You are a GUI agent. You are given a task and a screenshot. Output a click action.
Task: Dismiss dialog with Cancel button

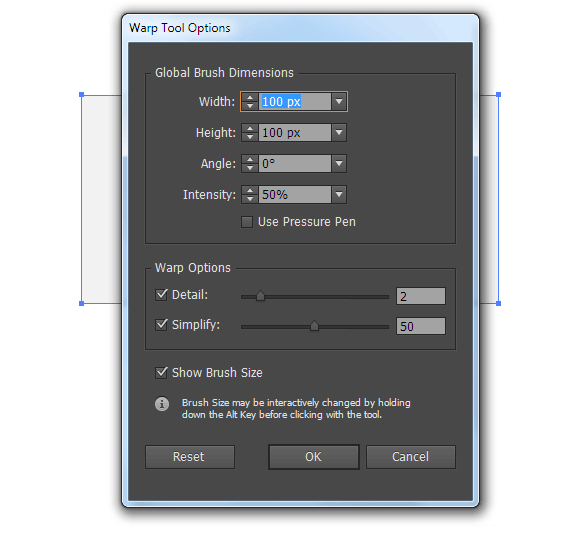(x=411, y=457)
